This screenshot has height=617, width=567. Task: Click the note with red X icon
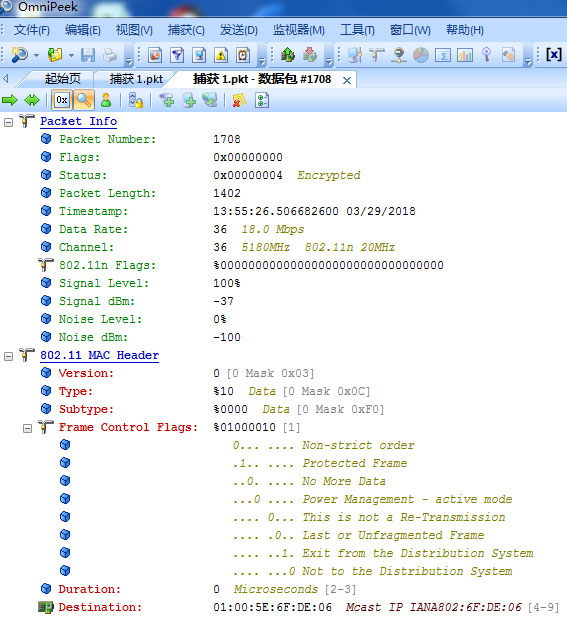239,100
